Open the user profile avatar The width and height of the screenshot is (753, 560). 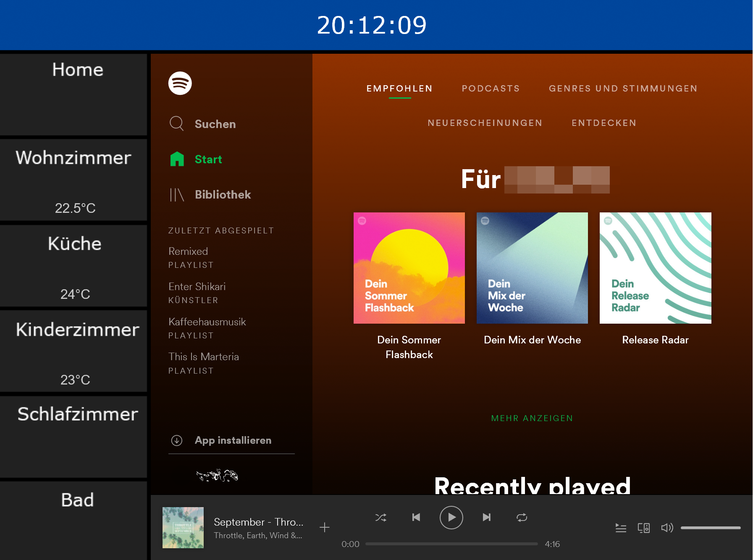[x=217, y=475]
